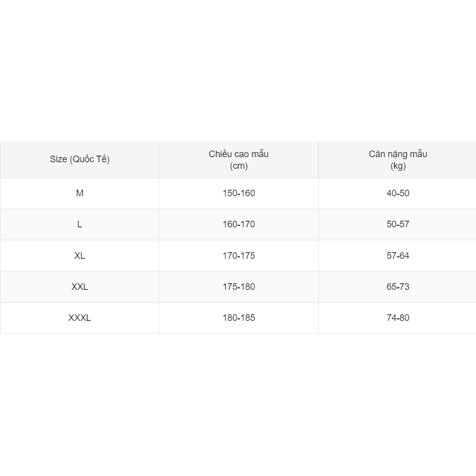The height and width of the screenshot is (476, 476).
Task: Select the XXL size cell
Action: [80, 287]
